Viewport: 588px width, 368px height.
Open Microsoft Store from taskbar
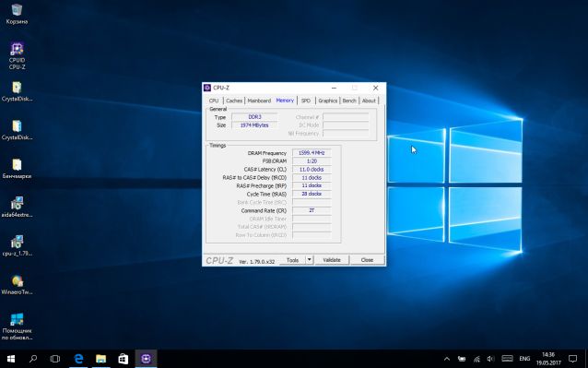[123, 359]
